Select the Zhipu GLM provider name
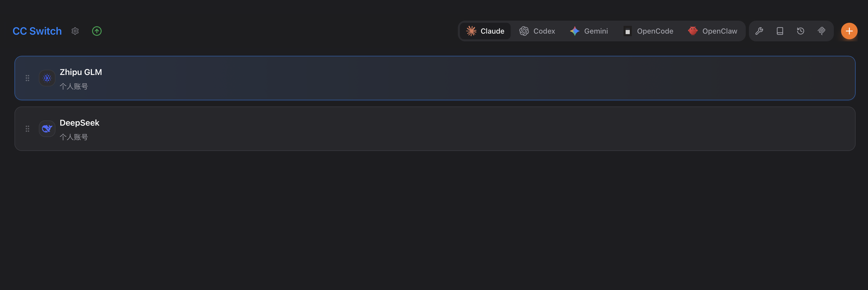Screen dimensions: 868x290 (x=81, y=72)
